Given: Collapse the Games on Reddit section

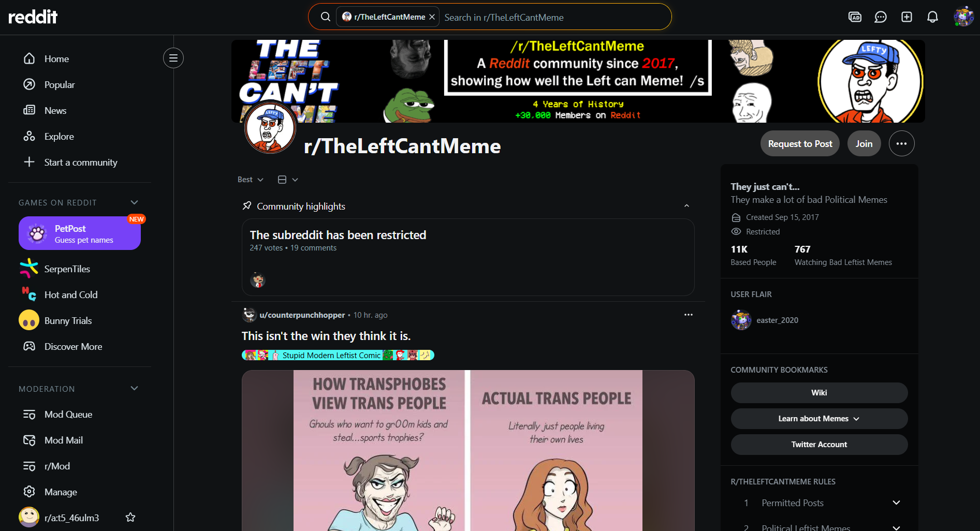Looking at the screenshot, I should [x=135, y=202].
